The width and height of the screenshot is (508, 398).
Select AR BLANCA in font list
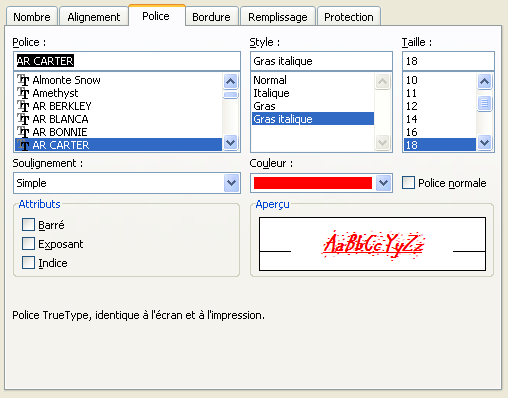pyautogui.click(x=118, y=119)
